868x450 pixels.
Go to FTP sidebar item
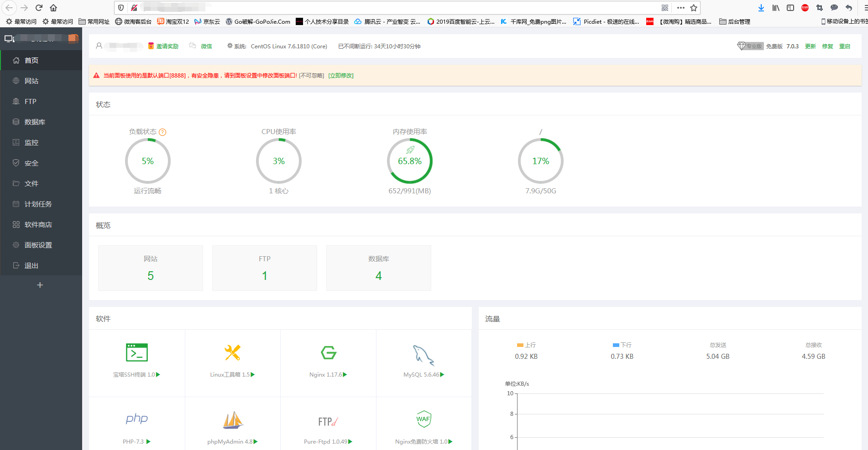[x=41, y=101]
